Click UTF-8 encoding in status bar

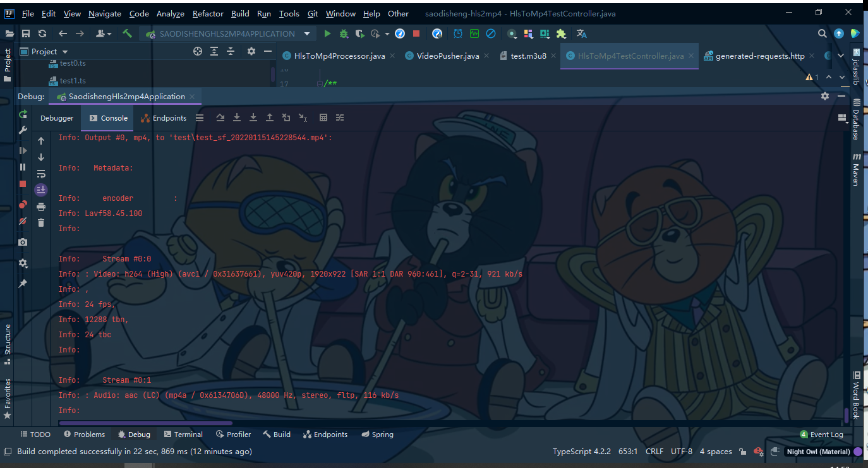tap(682, 452)
